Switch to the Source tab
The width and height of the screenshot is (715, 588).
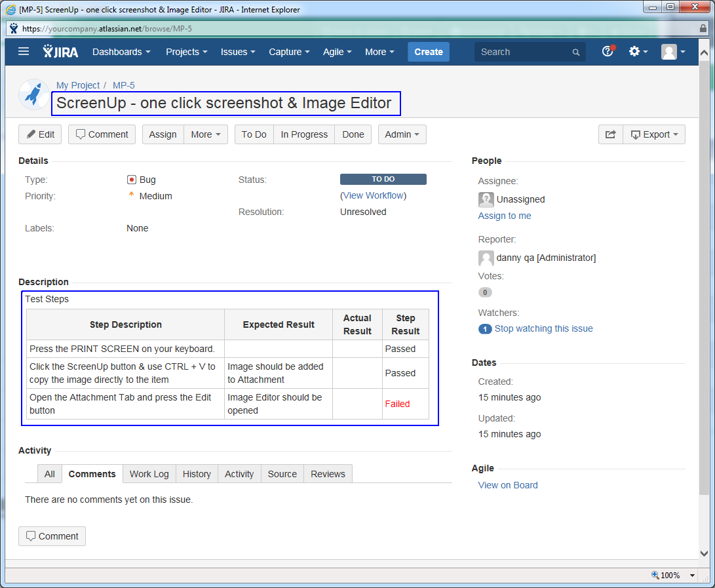(282, 474)
